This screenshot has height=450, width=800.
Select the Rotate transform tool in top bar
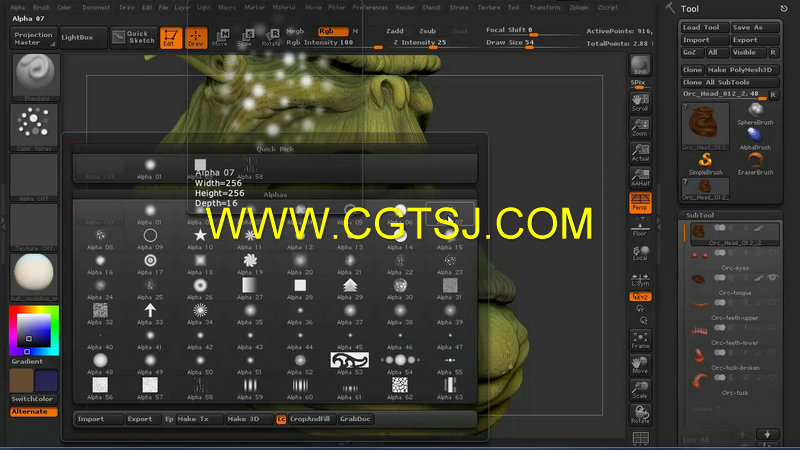tap(270, 38)
